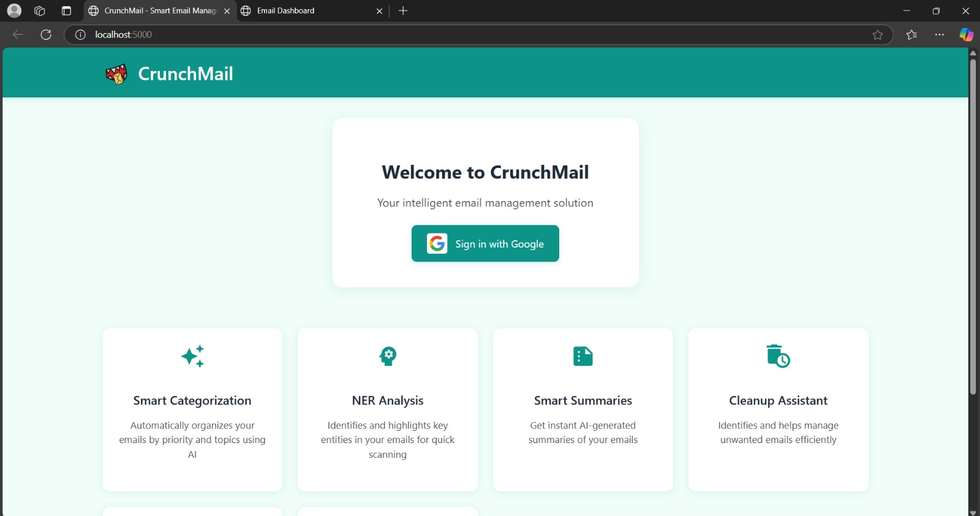
Task: Click the NER Analysis head-gear icon
Action: pos(388,356)
